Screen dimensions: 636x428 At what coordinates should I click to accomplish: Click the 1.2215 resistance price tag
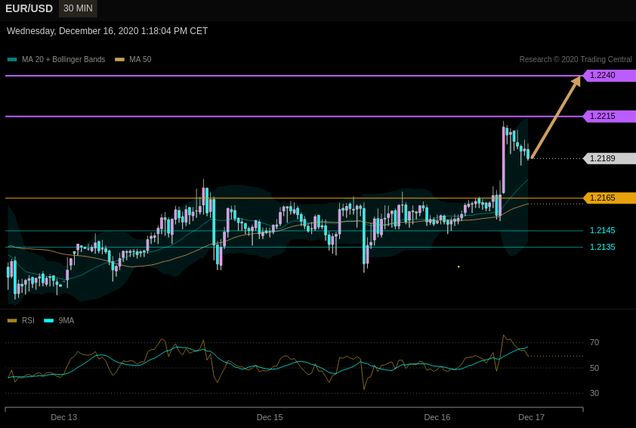[609, 116]
